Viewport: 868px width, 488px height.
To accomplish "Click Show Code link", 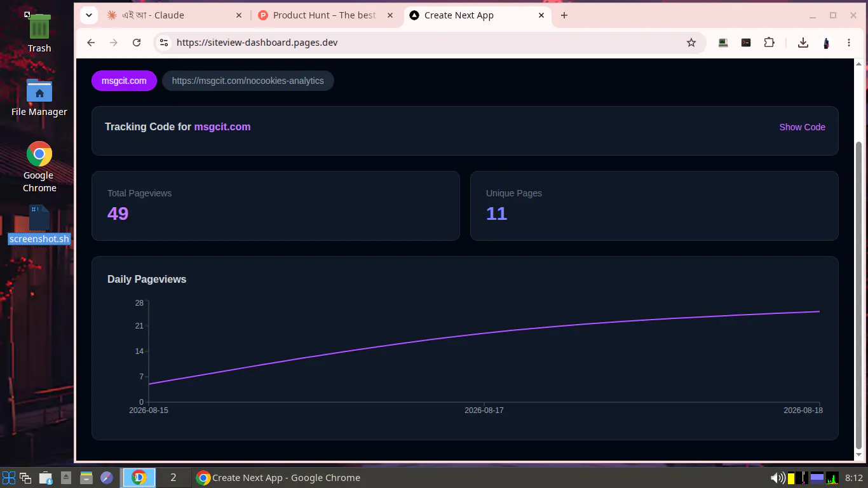I will point(802,127).
